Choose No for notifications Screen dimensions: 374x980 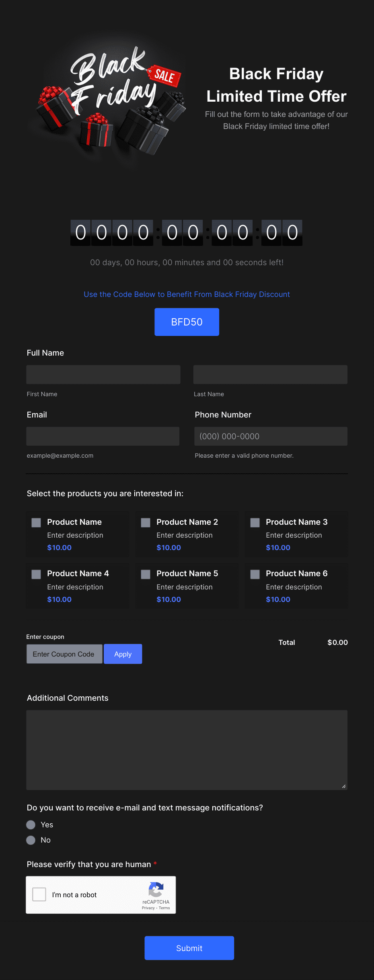point(31,840)
